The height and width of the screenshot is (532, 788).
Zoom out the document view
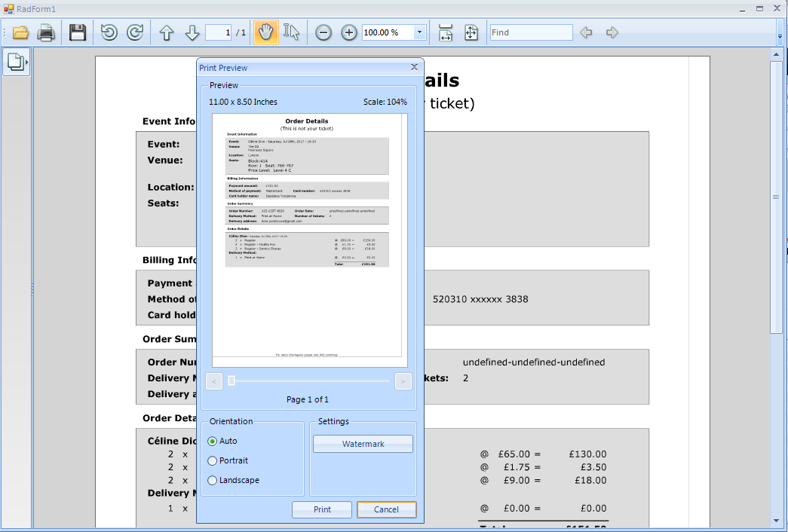tap(323, 32)
